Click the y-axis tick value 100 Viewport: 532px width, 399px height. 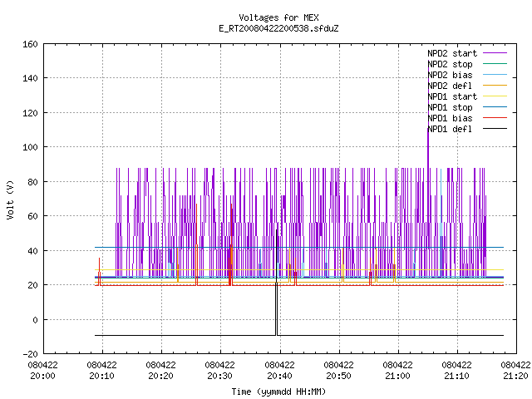click(x=30, y=147)
